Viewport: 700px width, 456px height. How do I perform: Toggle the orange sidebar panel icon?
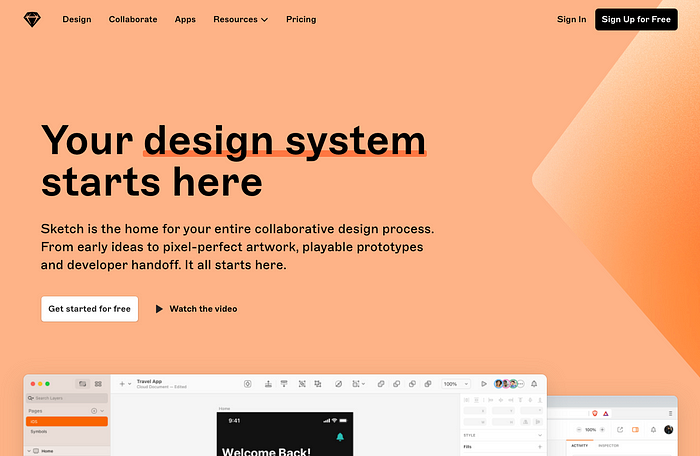(635, 430)
